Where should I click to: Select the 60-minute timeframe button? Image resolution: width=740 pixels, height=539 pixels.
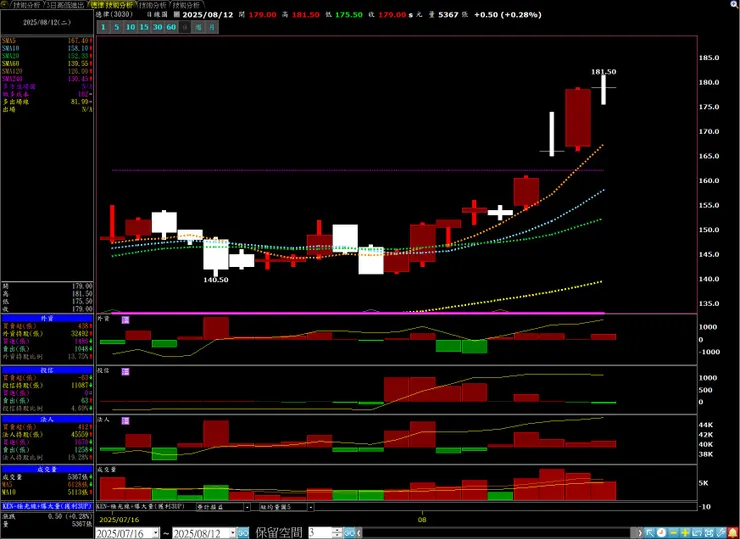point(171,27)
